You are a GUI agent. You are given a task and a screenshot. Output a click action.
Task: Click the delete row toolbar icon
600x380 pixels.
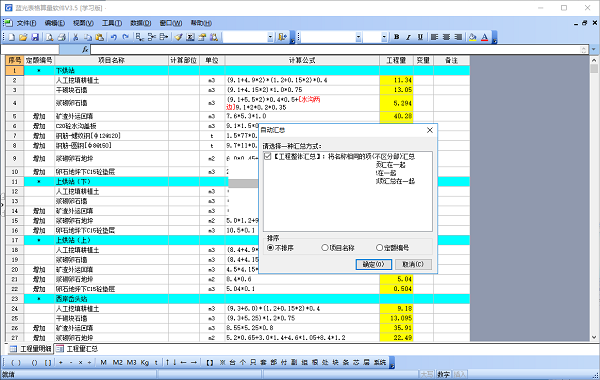[152, 37]
